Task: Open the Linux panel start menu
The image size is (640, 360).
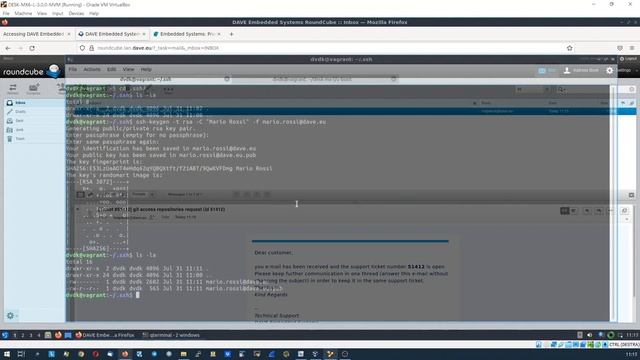Action: click(5, 335)
